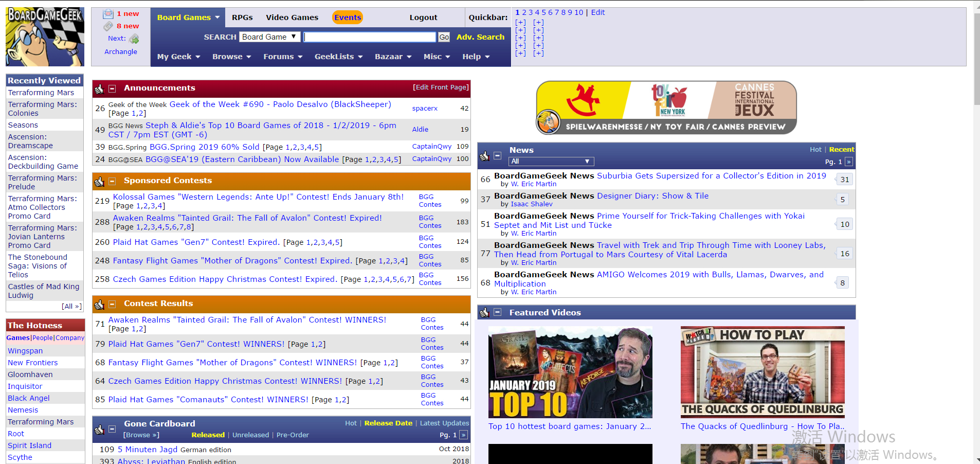
Task: Switch The Hotness to People
Action: [43, 338]
